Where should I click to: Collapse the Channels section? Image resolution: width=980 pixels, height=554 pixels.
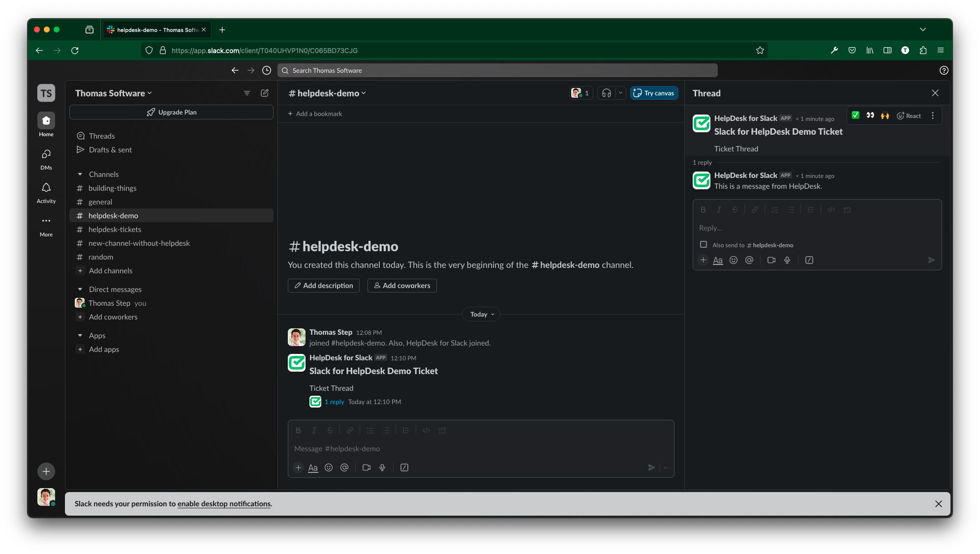(80, 174)
